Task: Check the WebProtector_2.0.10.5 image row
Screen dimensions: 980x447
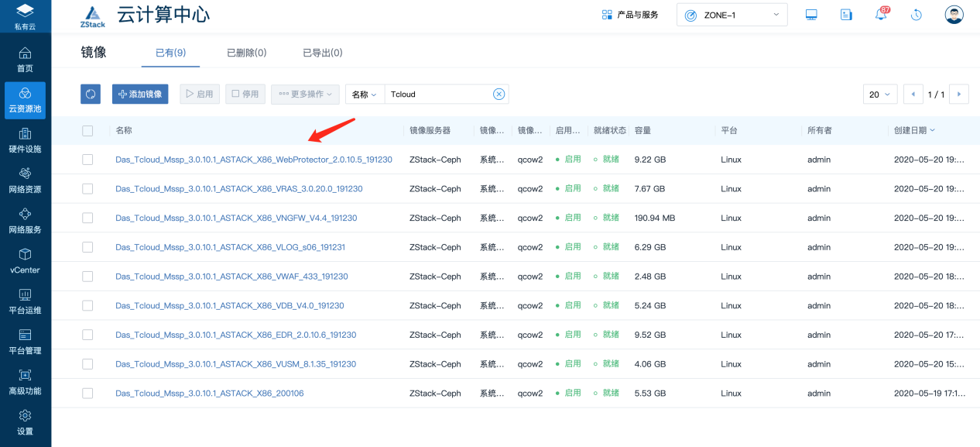Action: click(87, 160)
